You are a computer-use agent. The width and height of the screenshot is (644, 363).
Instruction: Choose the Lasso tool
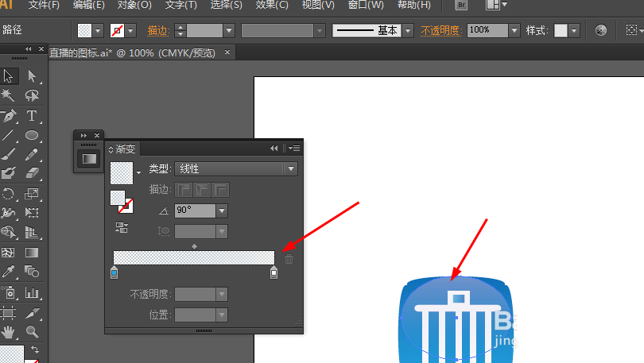(x=32, y=95)
